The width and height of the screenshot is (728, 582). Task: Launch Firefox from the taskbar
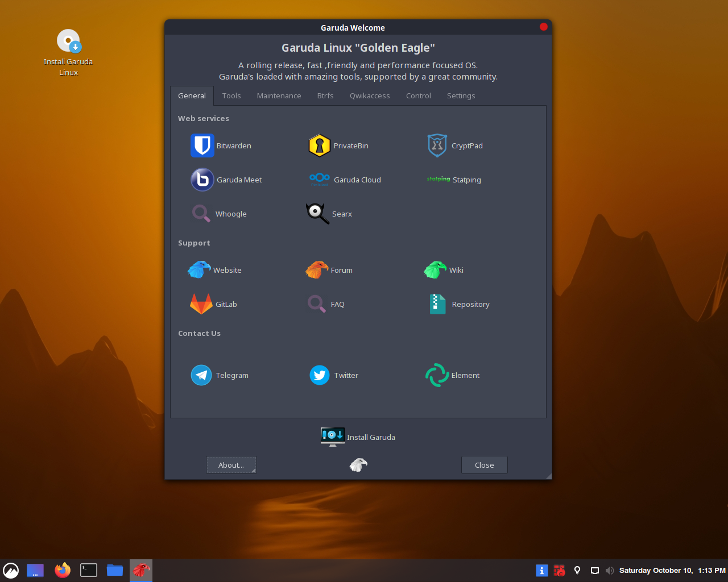click(x=63, y=570)
